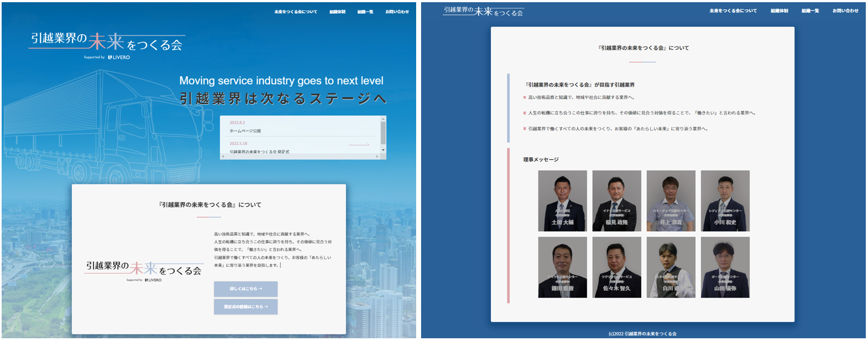Click the news box vertical scrollbar thumb
Image resolution: width=868 pixels, height=341 pixels.
[x=383, y=132]
